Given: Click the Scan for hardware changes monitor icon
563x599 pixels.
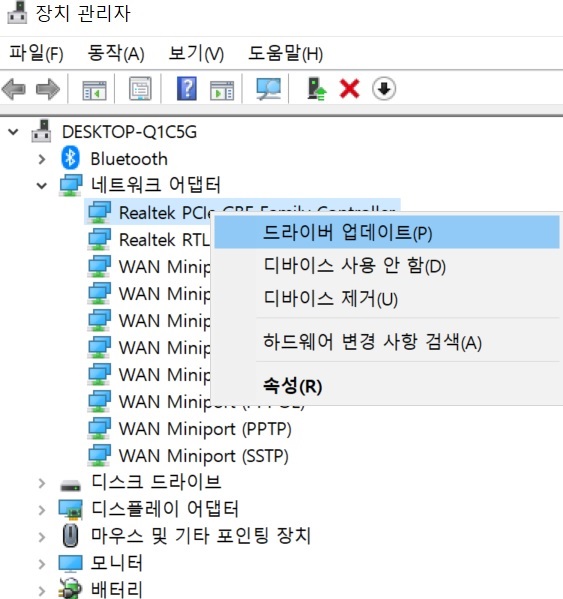Looking at the screenshot, I should [269, 89].
